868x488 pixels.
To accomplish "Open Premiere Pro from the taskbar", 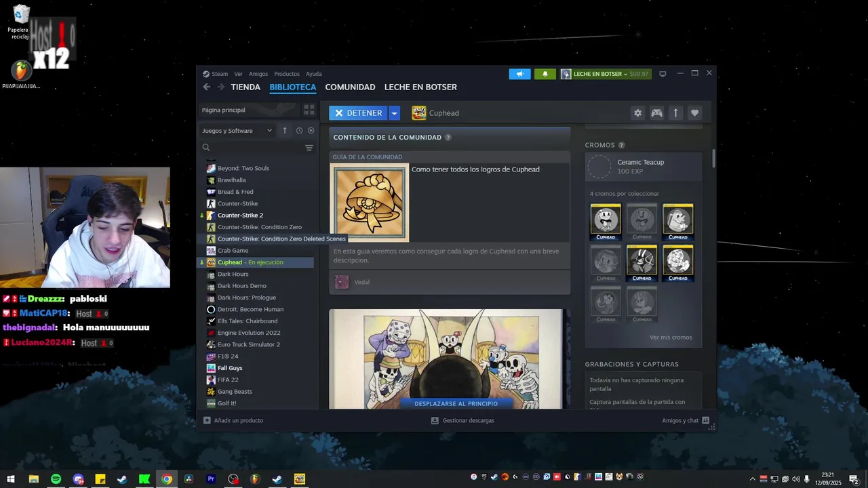I will [x=211, y=479].
